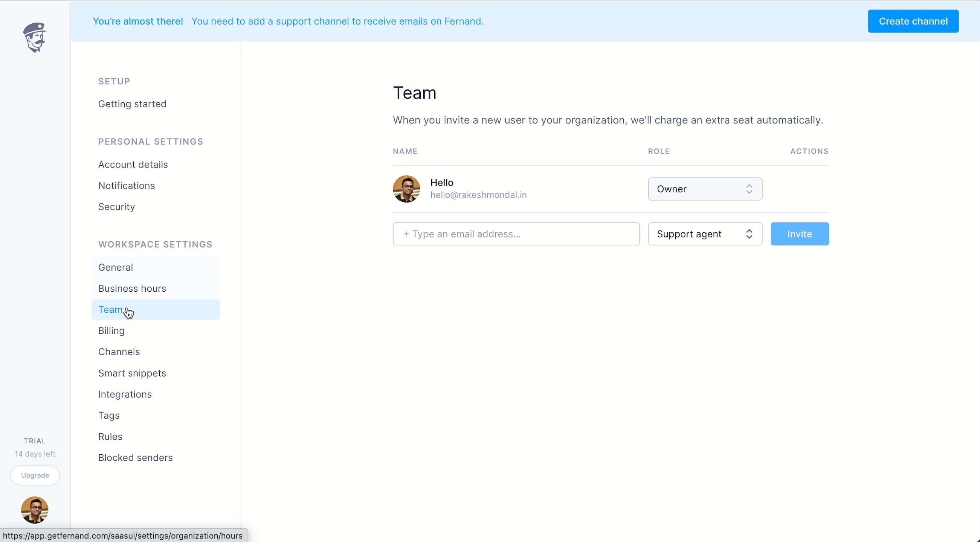The width and height of the screenshot is (980, 542).
Task: Select General workspace settings
Action: [115, 267]
